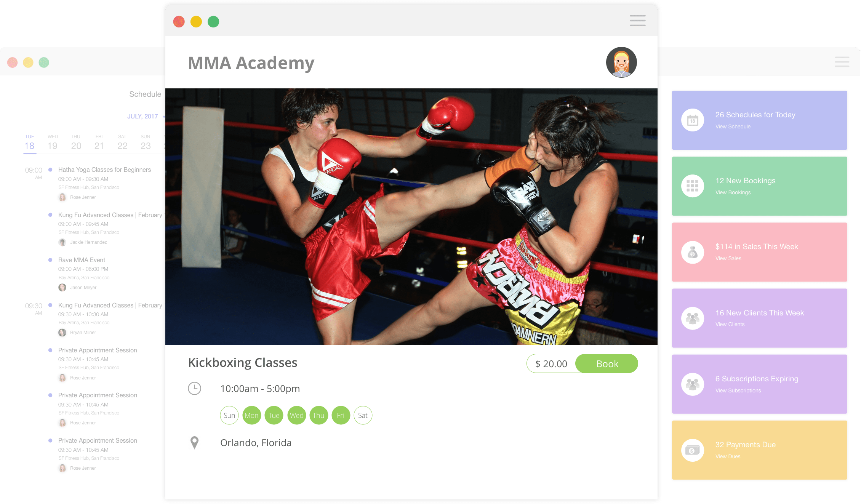The width and height of the screenshot is (861, 504).
Task: Toggle the Sat day selector on
Action: point(363,415)
